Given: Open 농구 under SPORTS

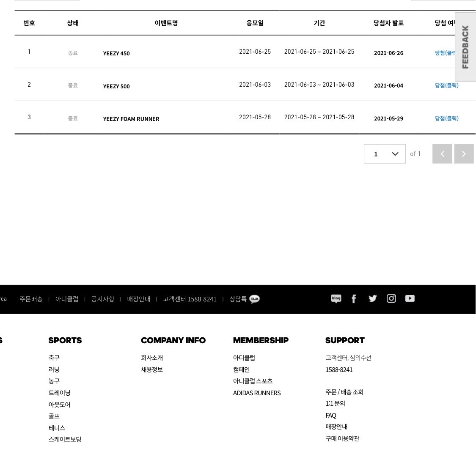Looking at the screenshot, I should 54,381.
